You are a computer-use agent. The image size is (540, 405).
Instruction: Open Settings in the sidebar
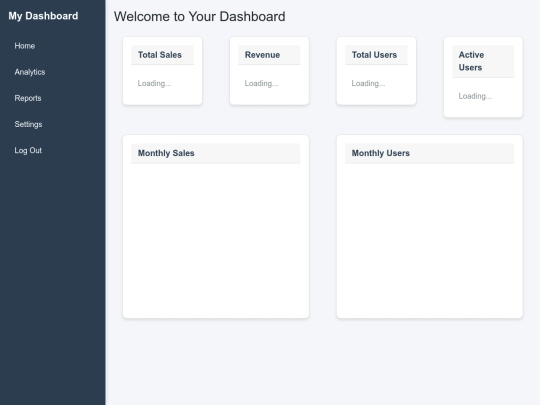pos(28,124)
